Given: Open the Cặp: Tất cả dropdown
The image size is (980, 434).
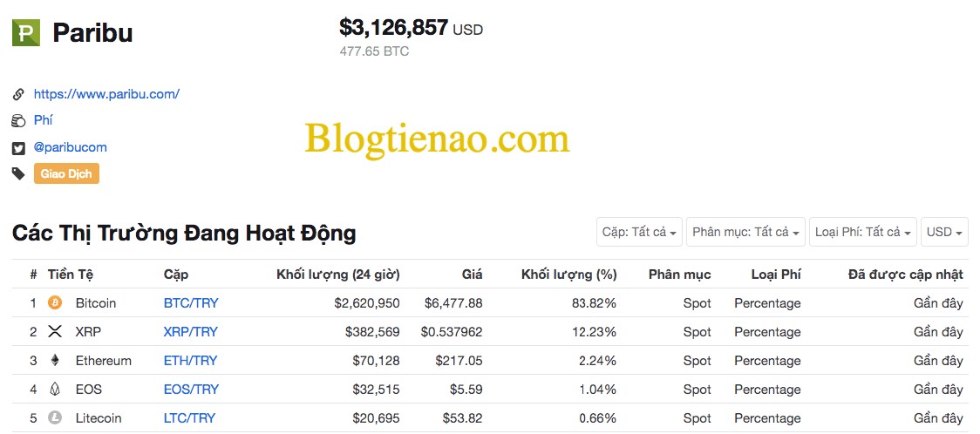Looking at the screenshot, I should point(639,232).
